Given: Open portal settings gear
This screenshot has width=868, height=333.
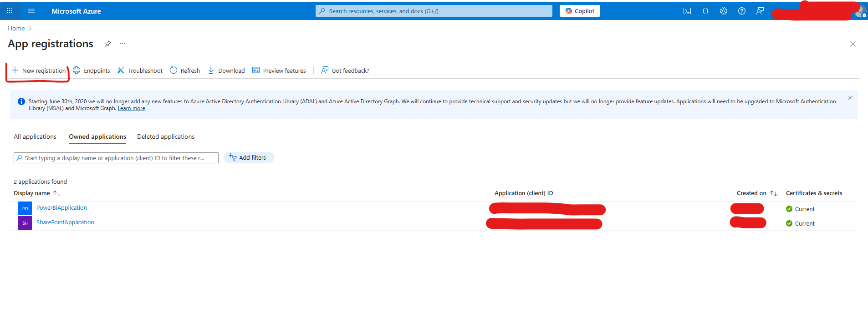Looking at the screenshot, I should coord(724,11).
